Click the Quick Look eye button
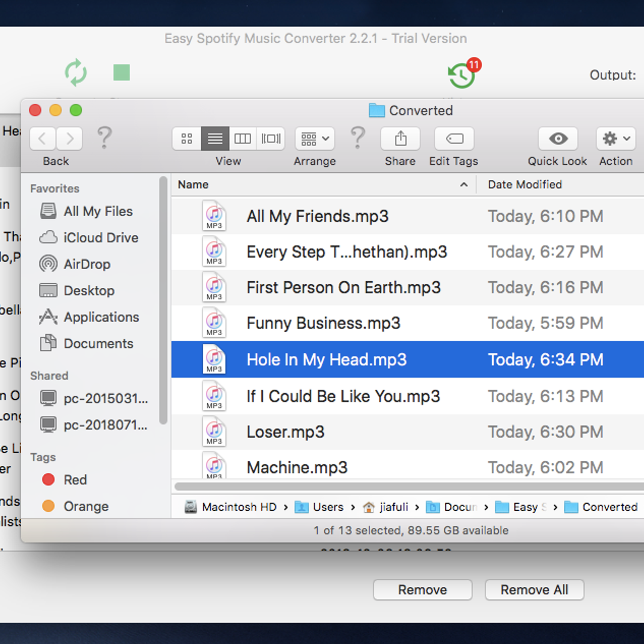Screen dimensions: 644x644 pyautogui.click(x=558, y=139)
